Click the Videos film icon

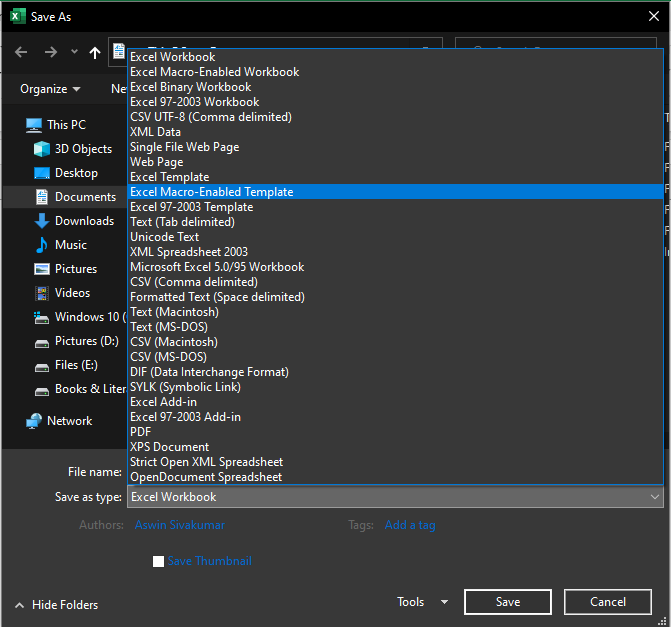[x=42, y=293]
